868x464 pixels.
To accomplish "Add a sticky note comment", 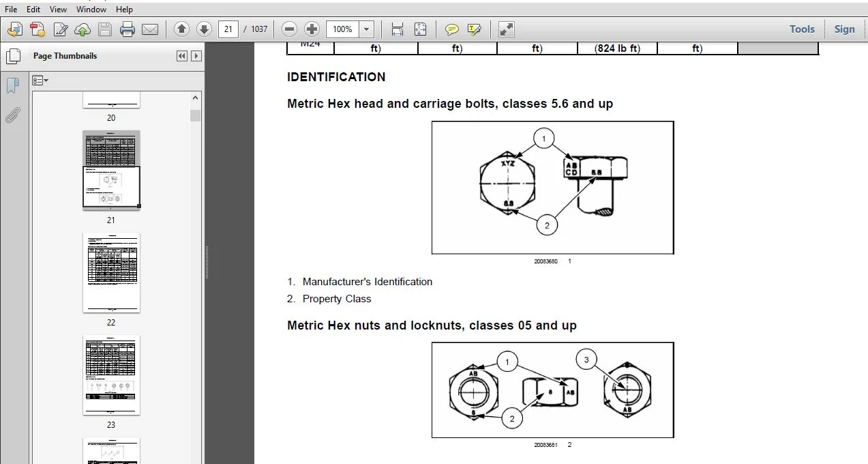I will (x=452, y=29).
